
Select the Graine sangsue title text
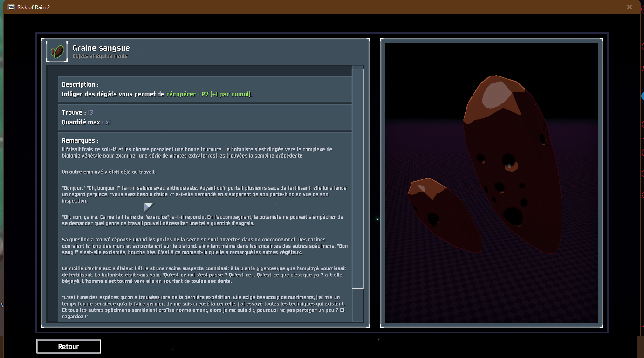coord(101,48)
